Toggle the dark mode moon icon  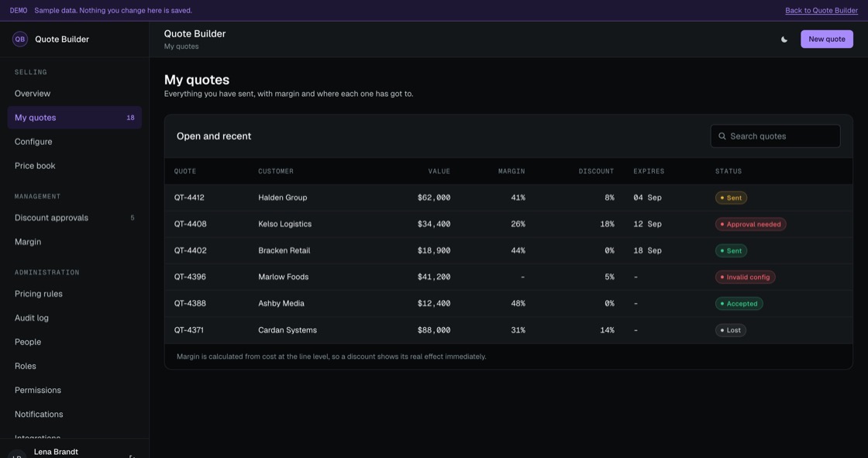[x=784, y=40]
